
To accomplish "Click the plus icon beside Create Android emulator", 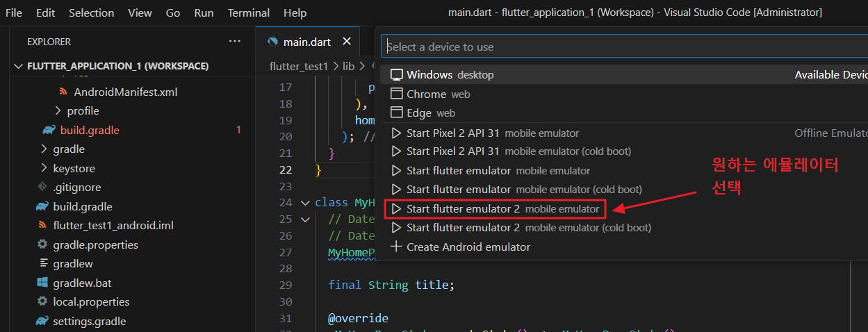I will click(x=396, y=247).
